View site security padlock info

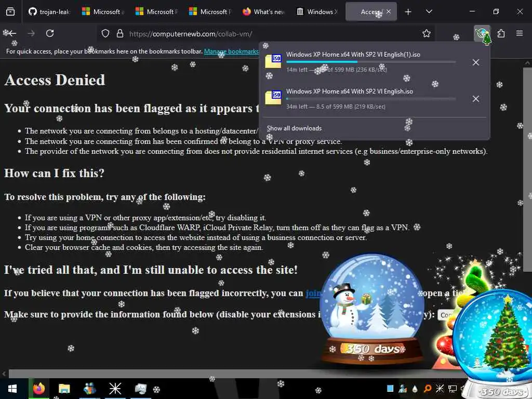click(x=120, y=34)
